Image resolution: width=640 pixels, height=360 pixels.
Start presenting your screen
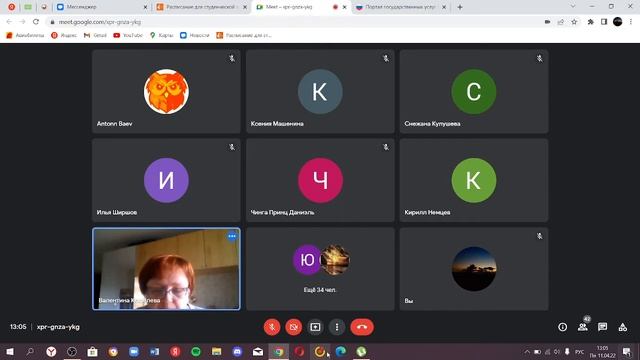tap(315, 327)
